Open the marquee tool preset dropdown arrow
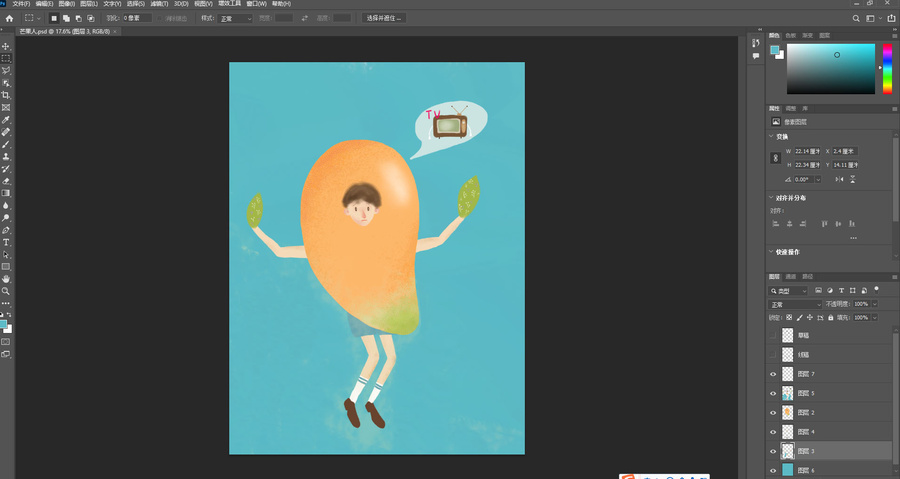 click(39, 18)
